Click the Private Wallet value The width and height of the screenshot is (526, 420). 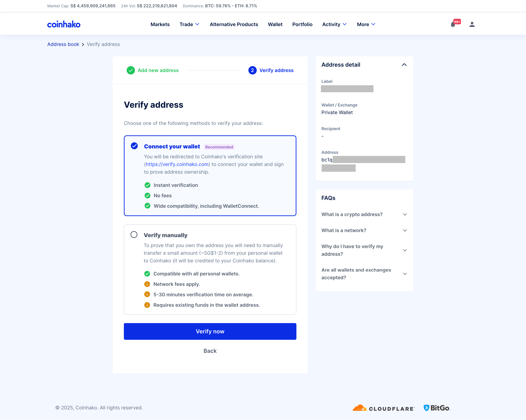[337, 113]
